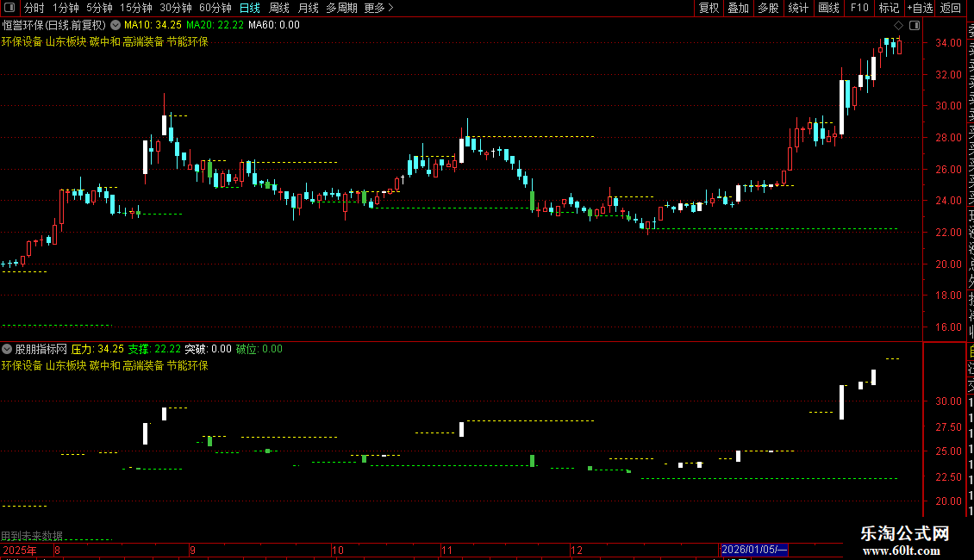Image resolution: width=974 pixels, height=560 pixels.
Task: Click the diamond icon on main chart
Action: click(898, 26)
